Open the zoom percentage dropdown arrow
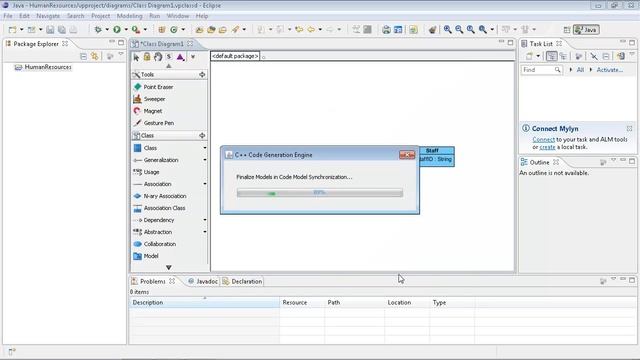 pos(492,29)
